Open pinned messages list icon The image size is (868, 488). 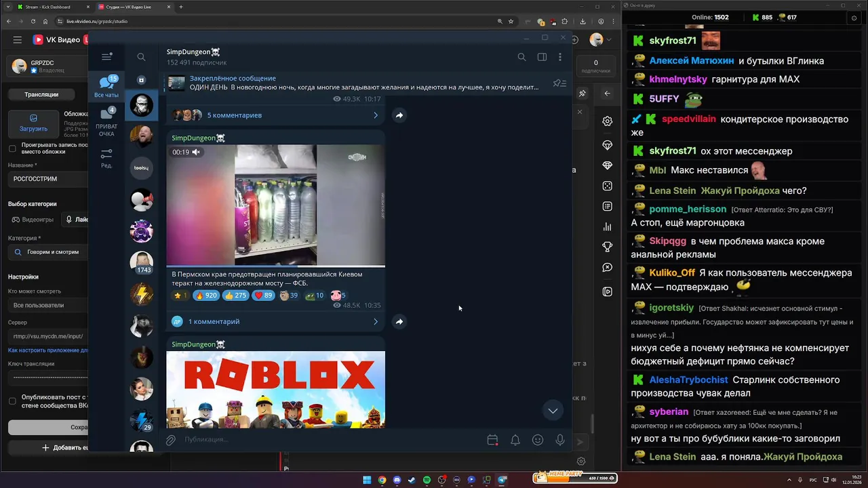pyautogui.click(x=559, y=83)
